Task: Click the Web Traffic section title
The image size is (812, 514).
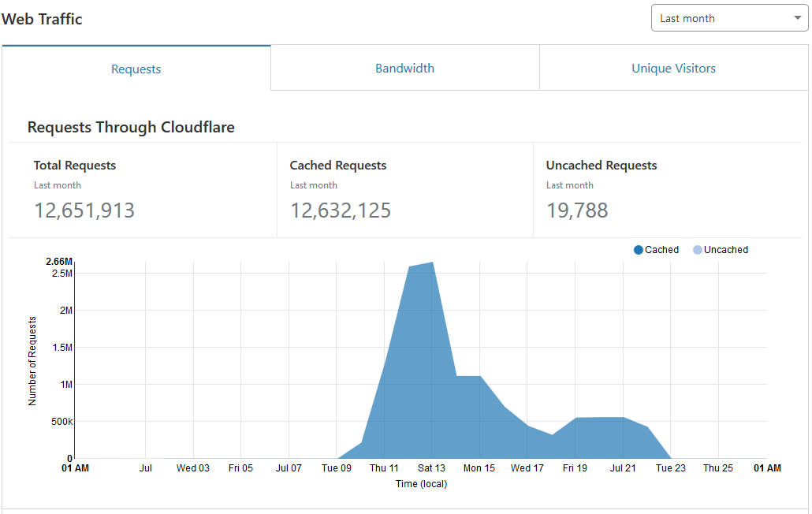Action: [x=42, y=19]
